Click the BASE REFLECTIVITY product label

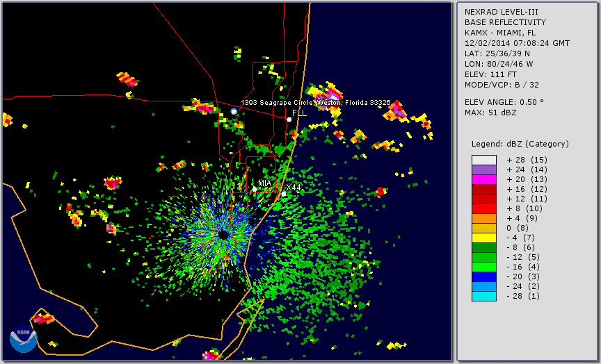[505, 22]
